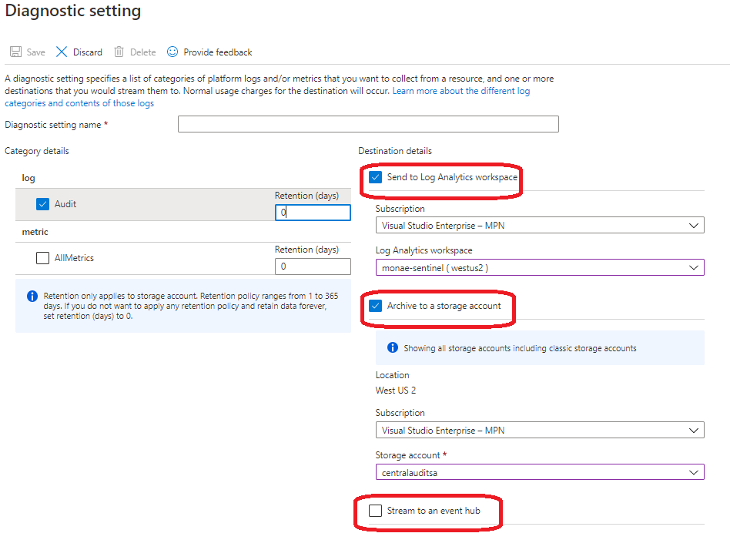Disable Archive to a storage account

point(376,306)
